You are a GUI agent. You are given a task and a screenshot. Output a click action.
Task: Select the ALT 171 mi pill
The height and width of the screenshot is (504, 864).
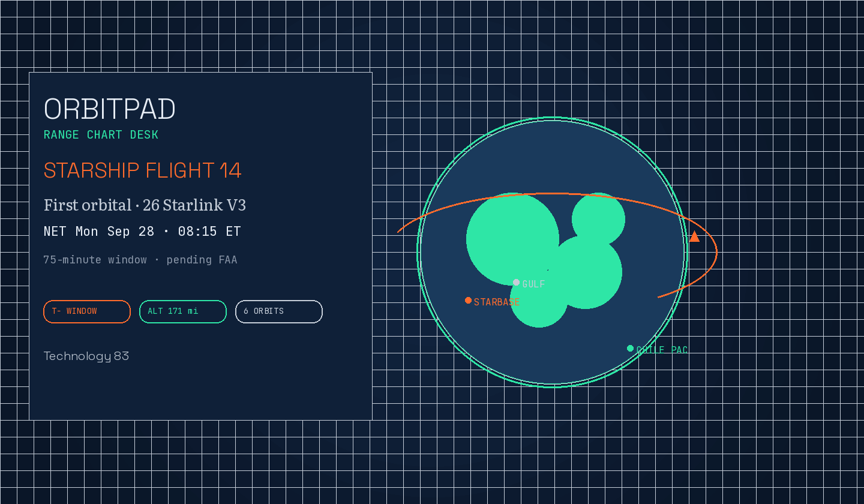point(183,311)
